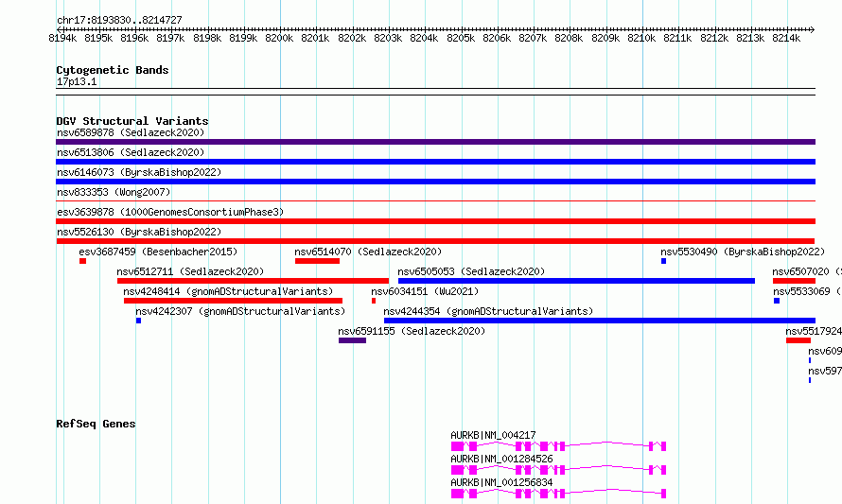Viewport: 842px width, 504px height.
Task: Click the 8205k ruler label
Action: pos(461,38)
